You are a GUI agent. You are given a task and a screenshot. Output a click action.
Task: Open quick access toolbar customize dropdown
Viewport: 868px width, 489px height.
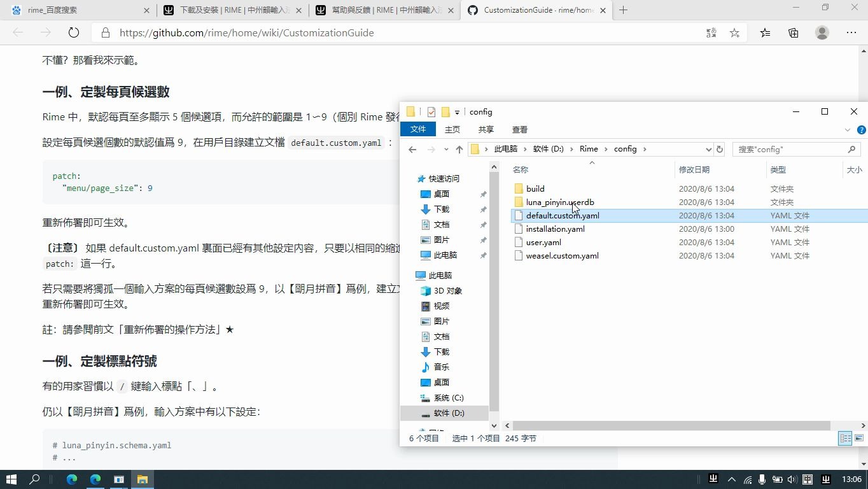pyautogui.click(x=457, y=113)
